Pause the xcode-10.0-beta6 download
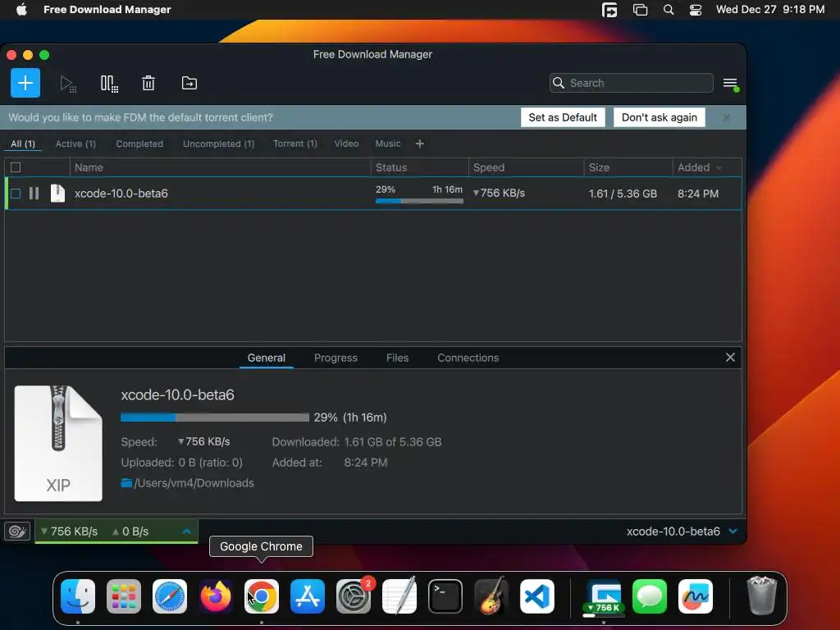The width and height of the screenshot is (840, 630). [x=34, y=194]
